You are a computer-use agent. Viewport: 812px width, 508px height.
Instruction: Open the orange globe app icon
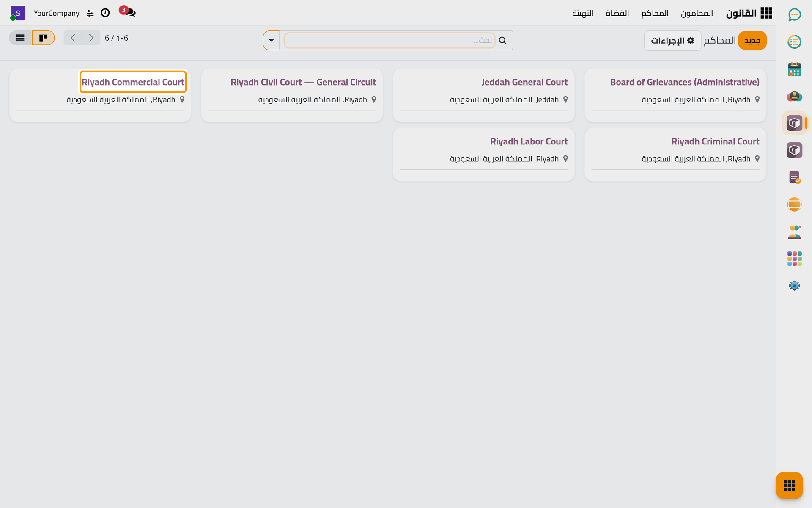tap(794, 204)
